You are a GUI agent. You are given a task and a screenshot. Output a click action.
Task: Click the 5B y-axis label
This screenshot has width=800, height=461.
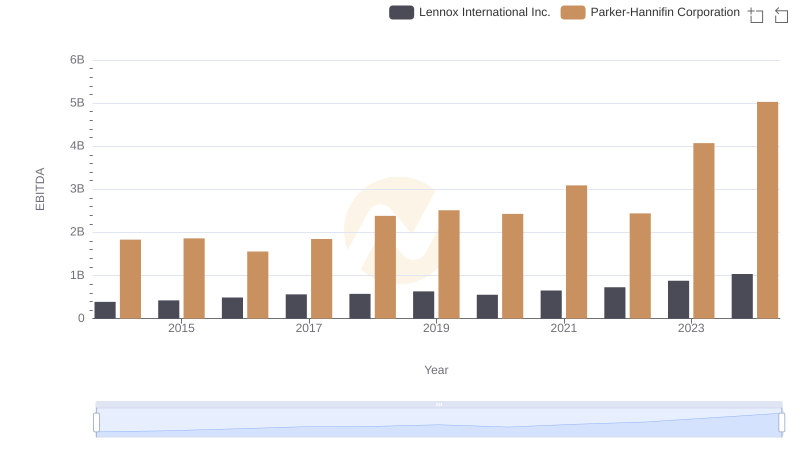point(77,103)
